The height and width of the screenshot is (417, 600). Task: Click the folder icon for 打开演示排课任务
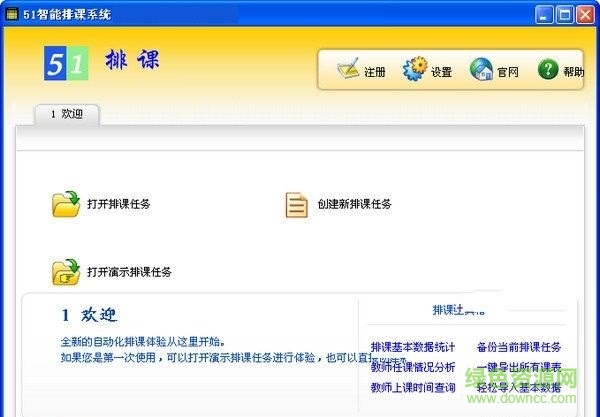coord(66,272)
